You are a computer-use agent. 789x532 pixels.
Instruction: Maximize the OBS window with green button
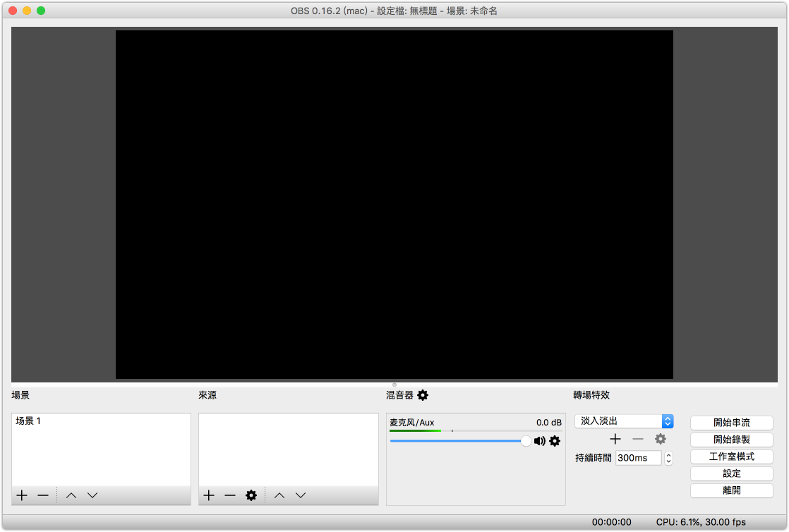click(41, 11)
